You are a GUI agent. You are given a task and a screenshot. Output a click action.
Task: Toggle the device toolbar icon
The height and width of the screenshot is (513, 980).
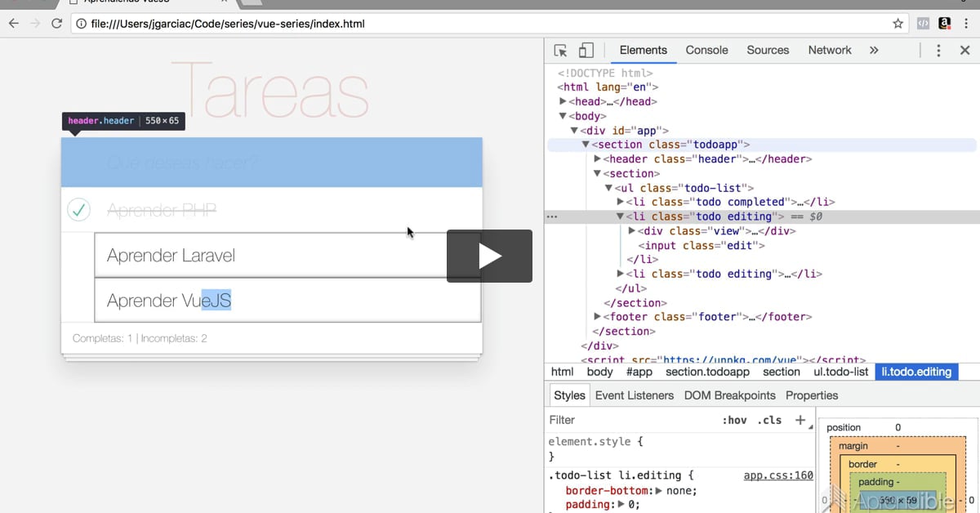(586, 51)
